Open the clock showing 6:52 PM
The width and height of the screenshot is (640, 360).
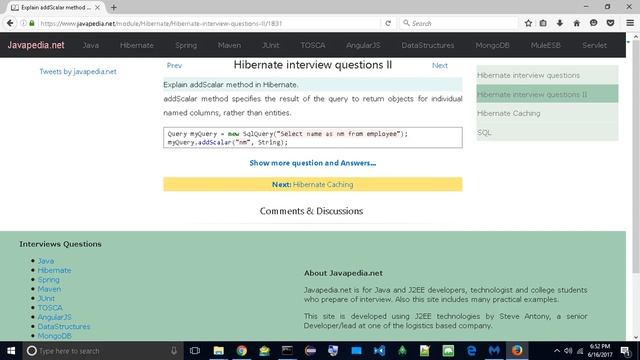600,351
